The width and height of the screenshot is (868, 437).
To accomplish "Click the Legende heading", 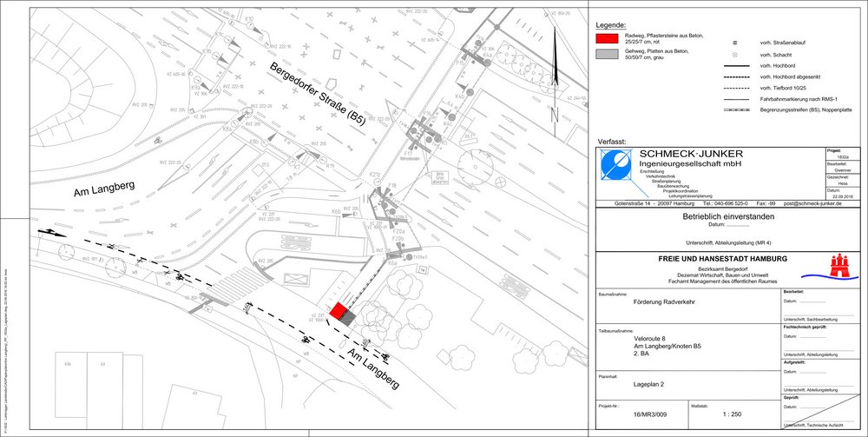I will (x=612, y=25).
